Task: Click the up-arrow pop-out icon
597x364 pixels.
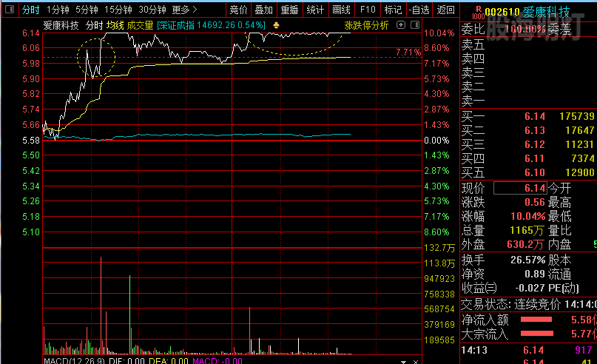Action: (400, 25)
